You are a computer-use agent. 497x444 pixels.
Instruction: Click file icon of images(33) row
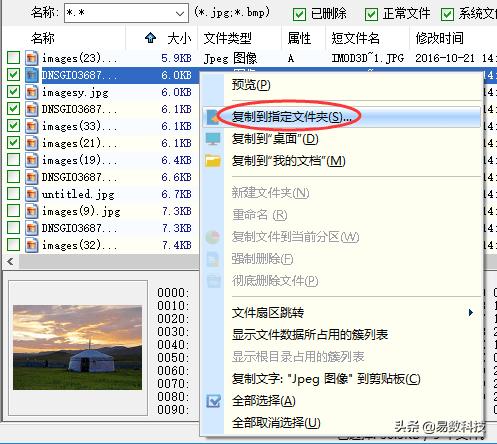(x=31, y=126)
